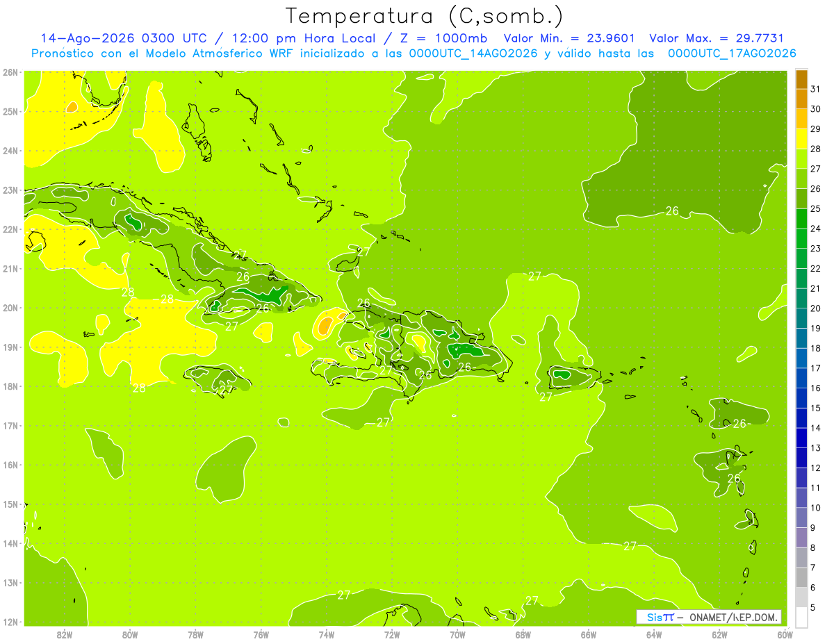Image resolution: width=834 pixels, height=644 pixels.
Task: Click the '64W' longitude axis label
Action: pos(654,635)
